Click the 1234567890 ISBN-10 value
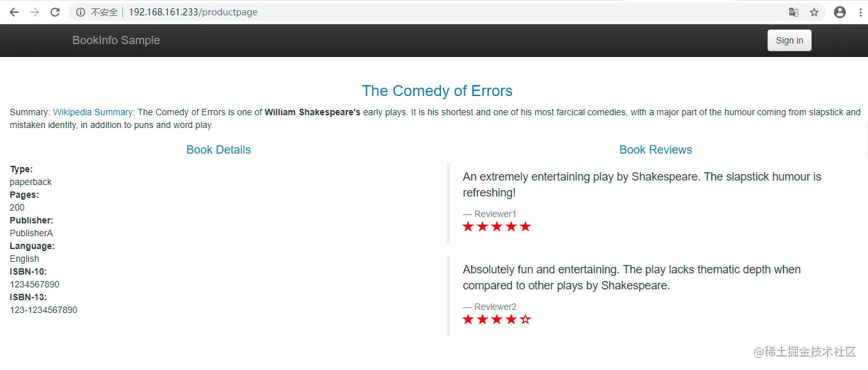The image size is (868, 370). [x=35, y=284]
